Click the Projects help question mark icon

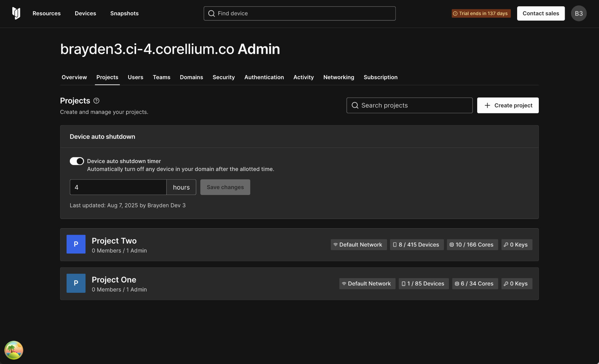[x=97, y=101]
